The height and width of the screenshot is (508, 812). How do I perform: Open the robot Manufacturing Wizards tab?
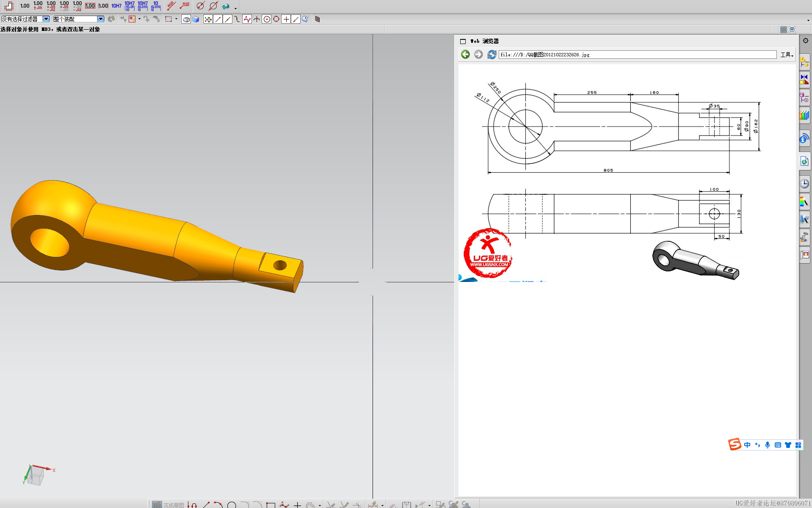click(804, 237)
